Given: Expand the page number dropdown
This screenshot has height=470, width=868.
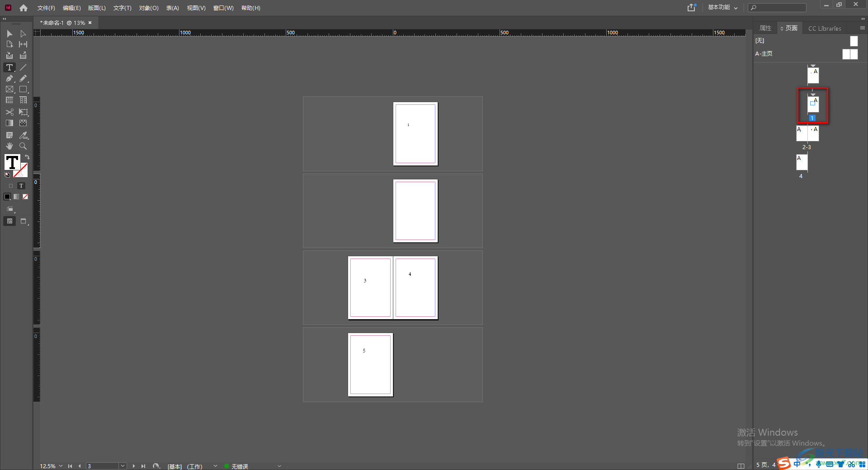Looking at the screenshot, I should tap(123, 466).
